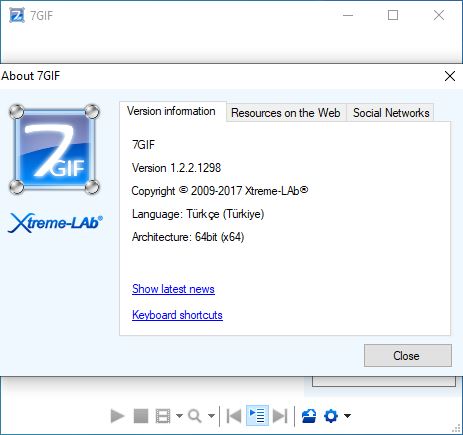This screenshot has height=435, width=463.
Task: Open the Keyboard shortcuts link
Action: 177,315
